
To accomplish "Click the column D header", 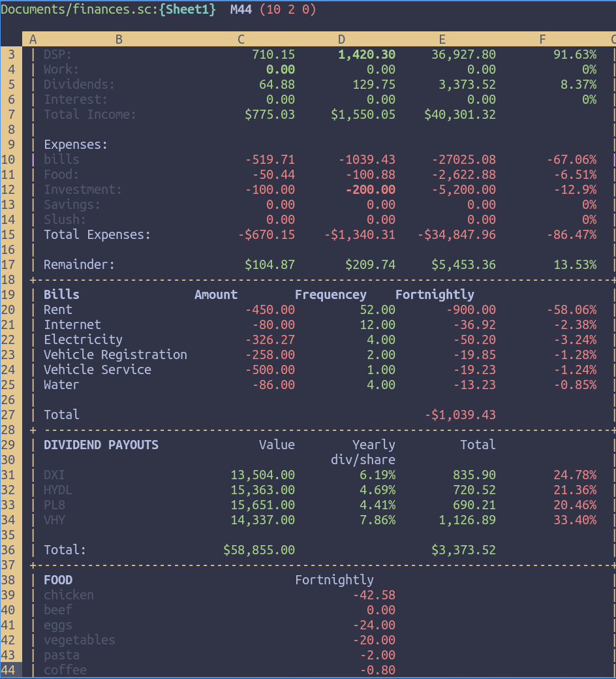I will 341,39.
